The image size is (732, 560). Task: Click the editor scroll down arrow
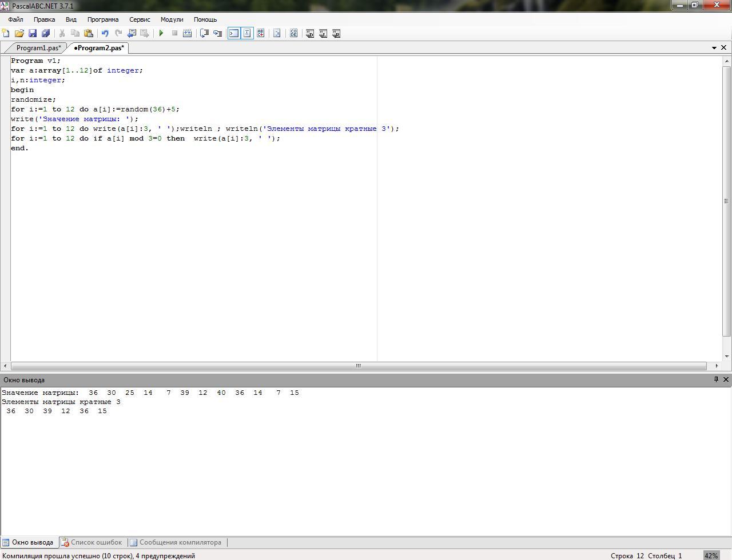[x=727, y=357]
